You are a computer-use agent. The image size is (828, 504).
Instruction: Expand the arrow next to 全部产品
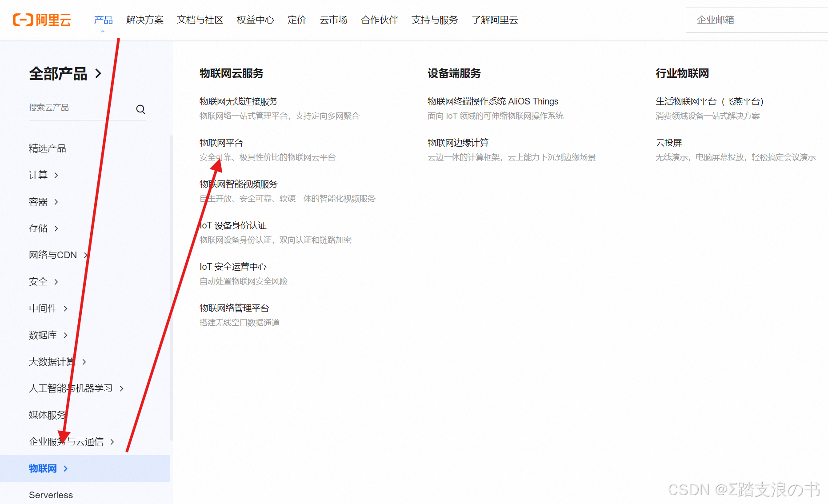pos(99,74)
